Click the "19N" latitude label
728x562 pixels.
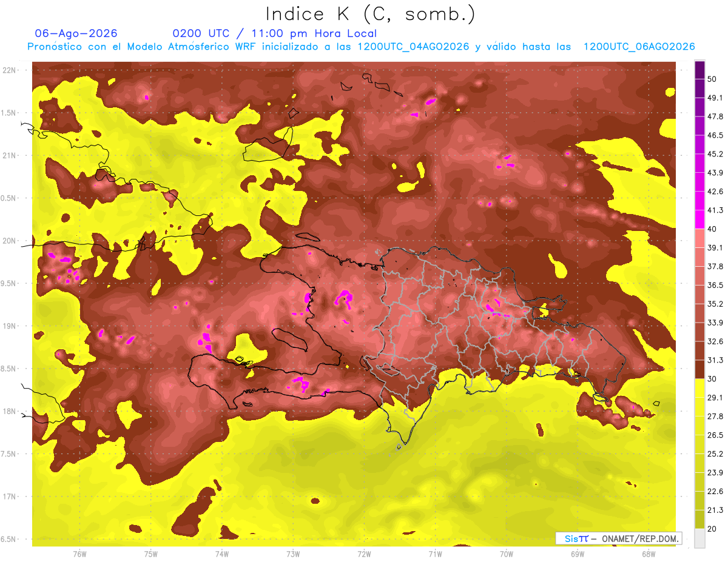point(9,326)
